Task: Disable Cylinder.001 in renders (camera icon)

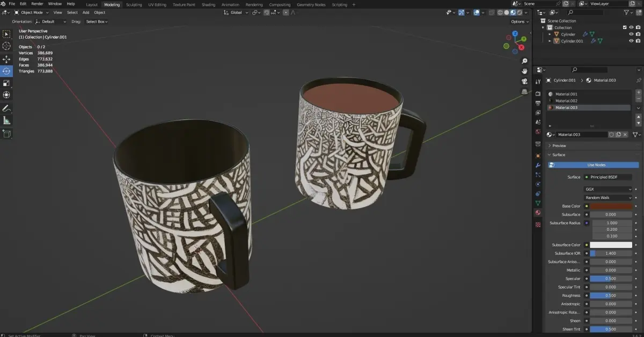Action: click(x=638, y=41)
